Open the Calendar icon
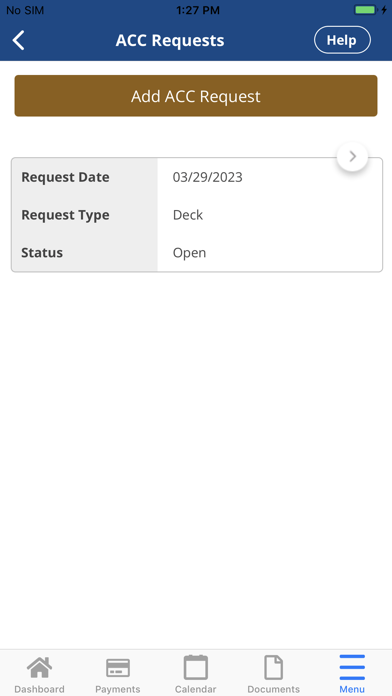Image resolution: width=392 pixels, height=696 pixels. (196, 667)
